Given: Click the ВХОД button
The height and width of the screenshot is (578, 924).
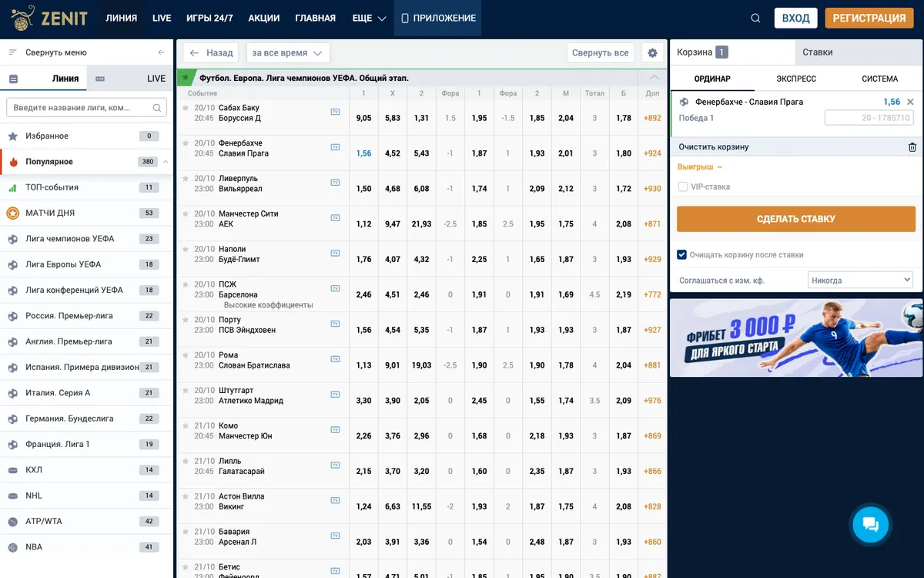Looking at the screenshot, I should coord(795,18).
